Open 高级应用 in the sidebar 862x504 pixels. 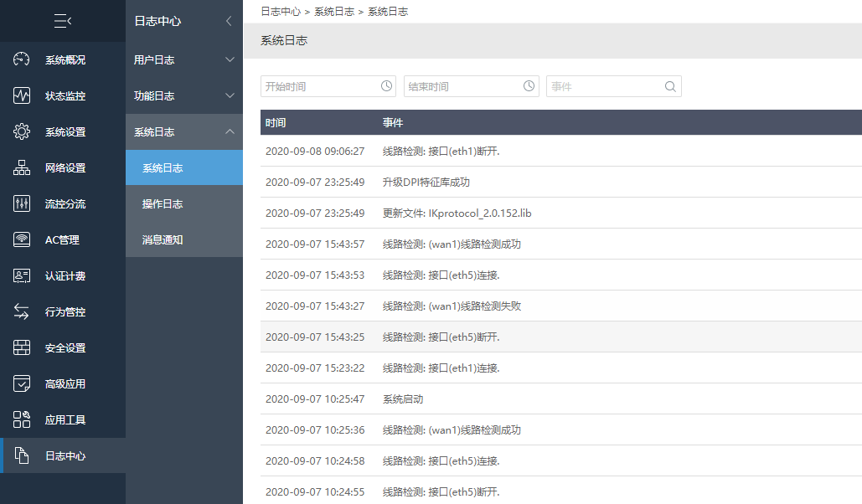click(x=63, y=383)
